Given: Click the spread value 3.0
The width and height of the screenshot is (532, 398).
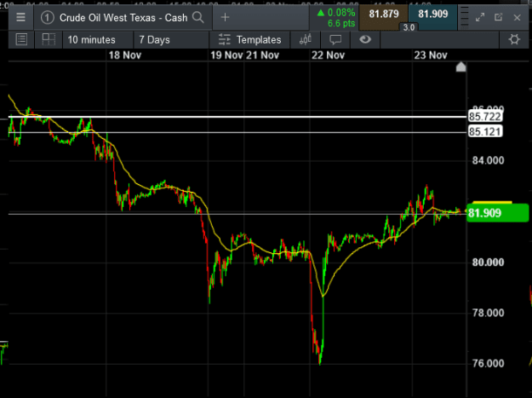Looking at the screenshot, I should pyautogui.click(x=409, y=27).
